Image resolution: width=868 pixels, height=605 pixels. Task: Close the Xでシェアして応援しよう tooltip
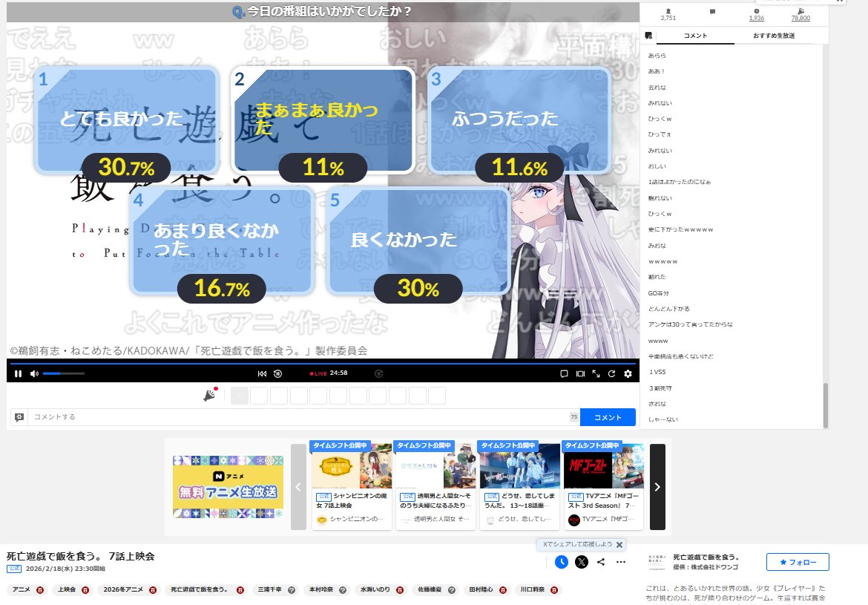point(619,545)
